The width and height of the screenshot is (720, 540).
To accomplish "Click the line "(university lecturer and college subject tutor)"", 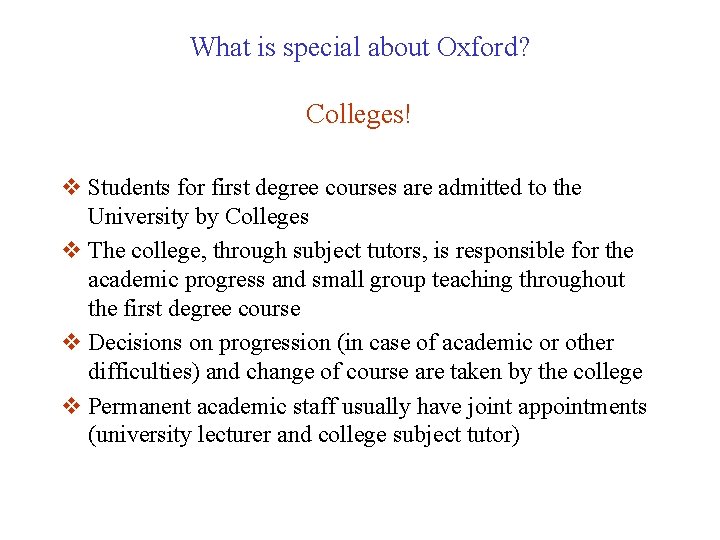I will 304,436.
